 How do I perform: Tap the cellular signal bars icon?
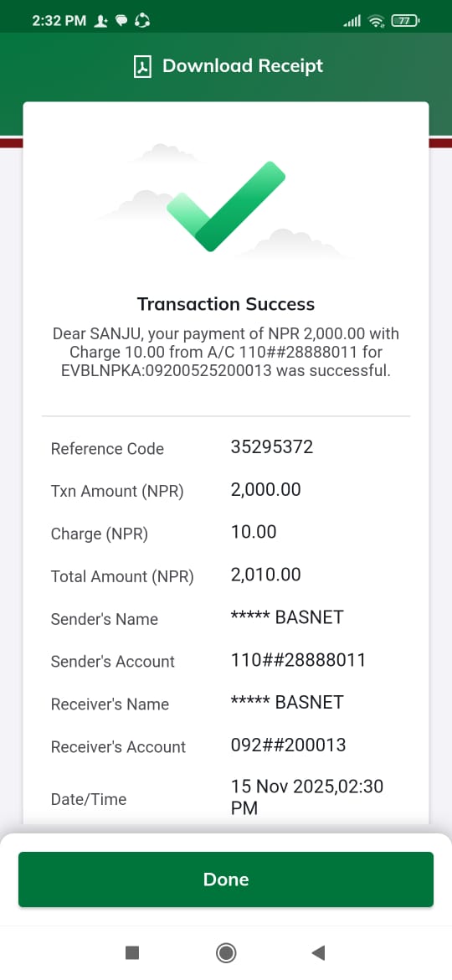[x=352, y=22]
